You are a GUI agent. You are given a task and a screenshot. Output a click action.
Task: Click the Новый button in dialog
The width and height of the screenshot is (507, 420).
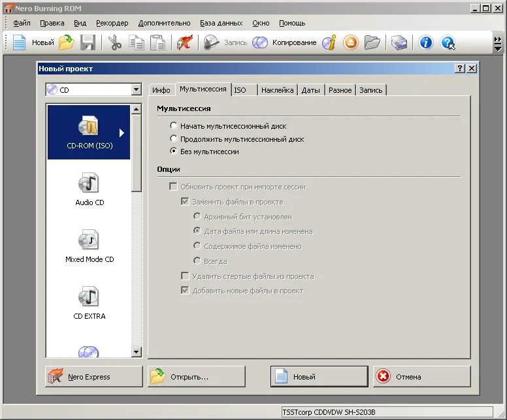click(x=319, y=376)
